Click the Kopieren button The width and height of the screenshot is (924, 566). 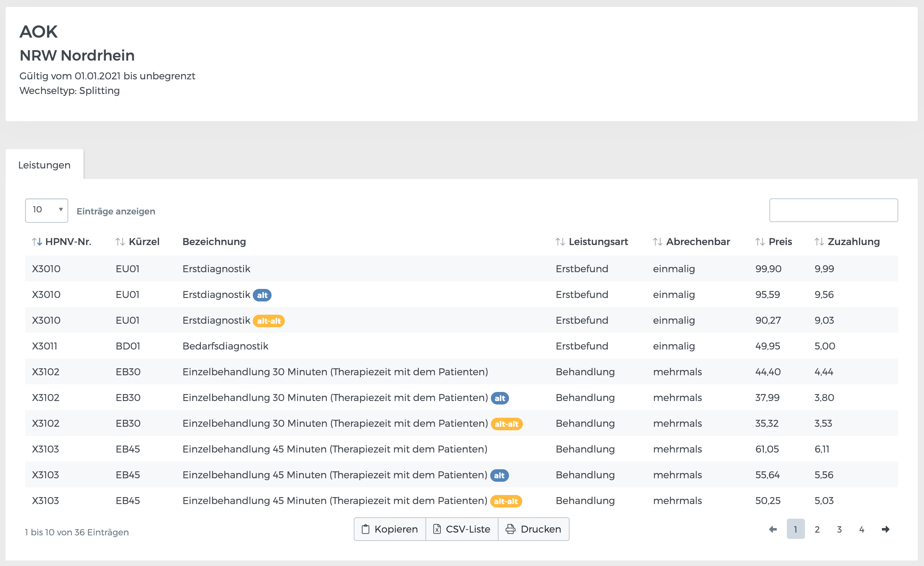390,529
